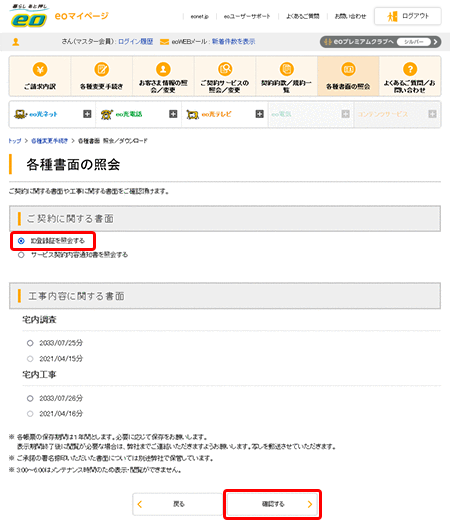Click 各種変更手続き breadcrumb link
This screenshot has height=525, width=450.
click(x=50, y=141)
